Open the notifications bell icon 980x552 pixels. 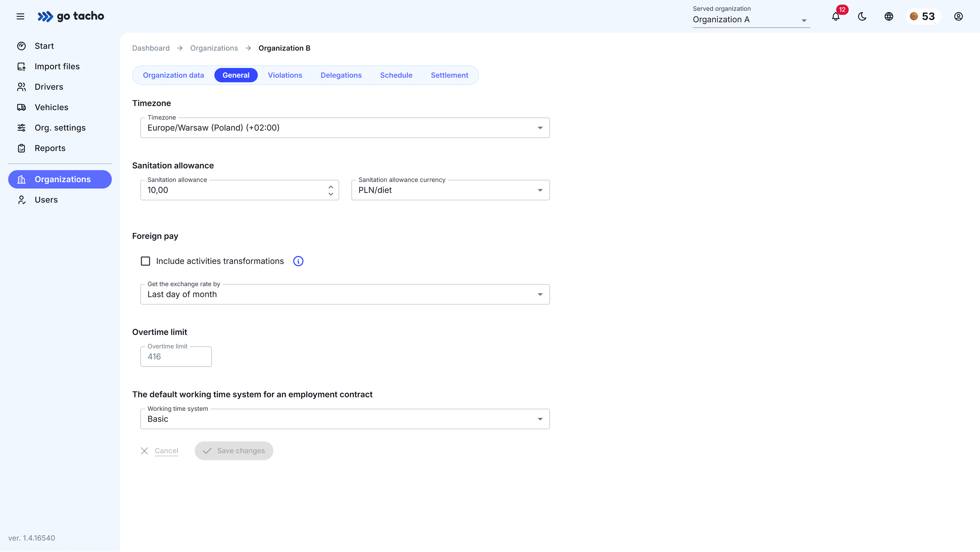click(836, 17)
